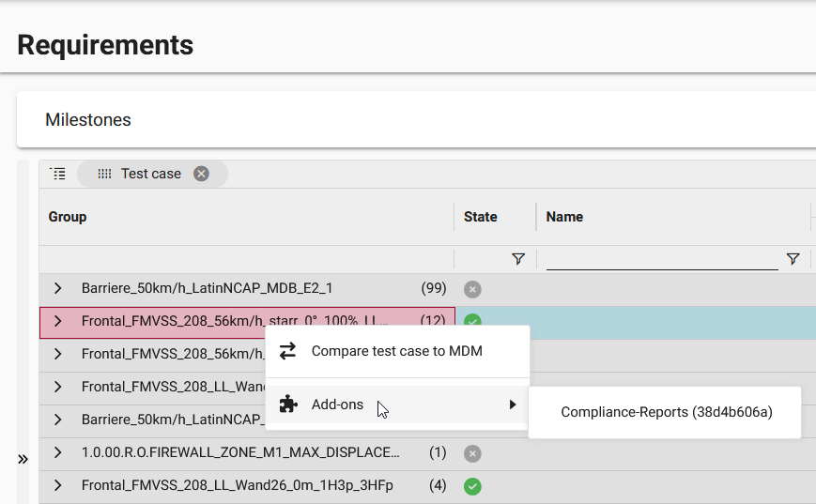Choose Compliance-Reports (38d4b606a)
The image size is (816, 504).
(666, 412)
